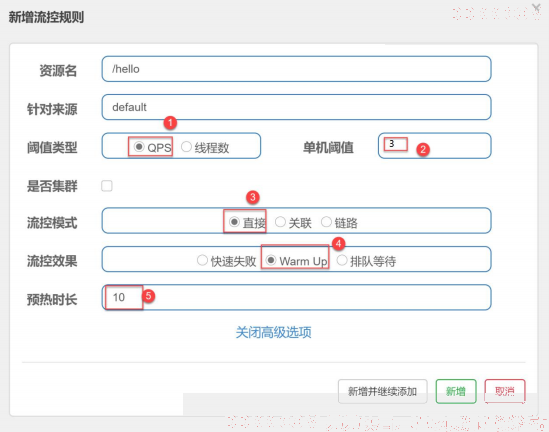This screenshot has height=432, width=549.
Task: Click the 新增并继续添加 button
Action: (382, 391)
